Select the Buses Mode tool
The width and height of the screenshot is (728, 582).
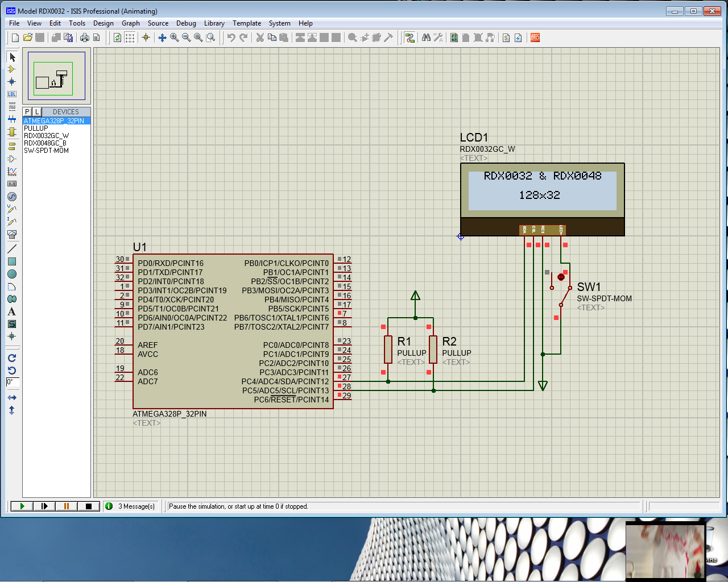tap(12, 119)
